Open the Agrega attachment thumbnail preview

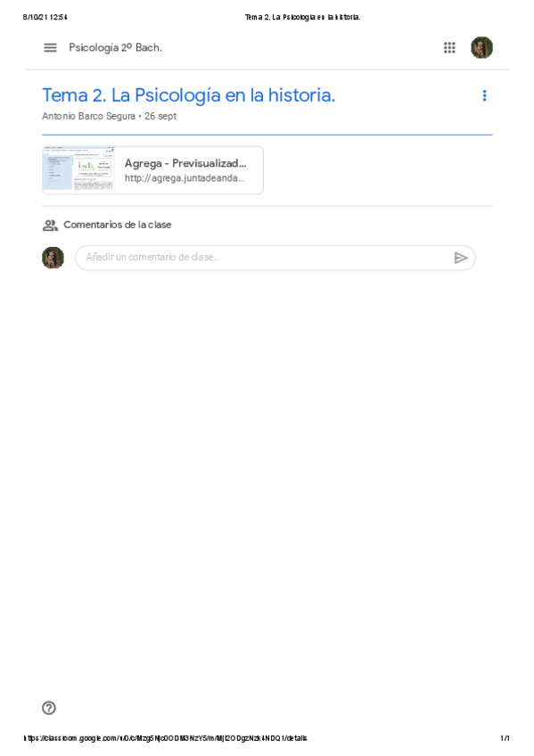pyautogui.click(x=78, y=170)
